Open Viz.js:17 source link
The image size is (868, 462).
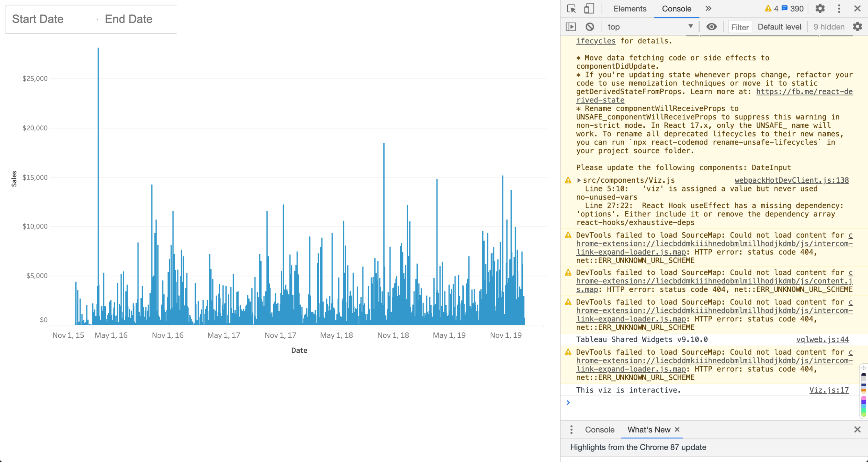[x=829, y=390]
